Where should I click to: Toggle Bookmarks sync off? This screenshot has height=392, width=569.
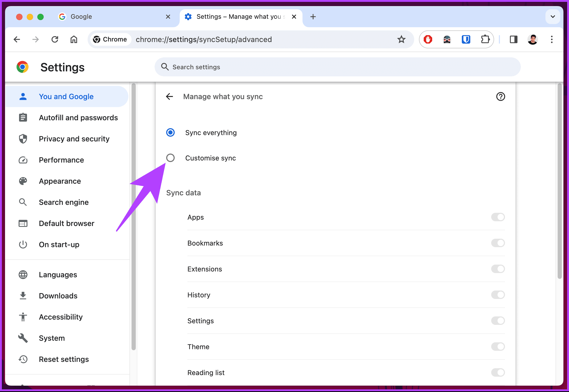(498, 243)
